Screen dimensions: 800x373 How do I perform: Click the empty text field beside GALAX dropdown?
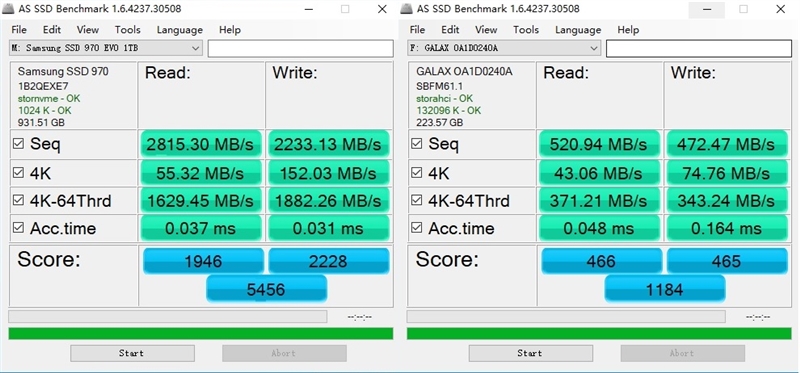click(x=699, y=48)
